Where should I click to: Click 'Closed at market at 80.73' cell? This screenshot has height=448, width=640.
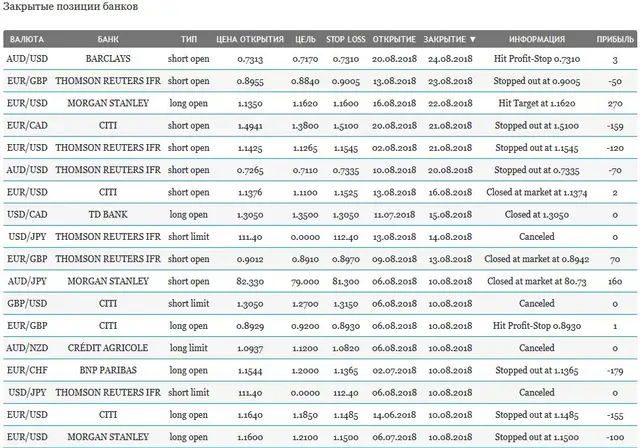pos(537,282)
